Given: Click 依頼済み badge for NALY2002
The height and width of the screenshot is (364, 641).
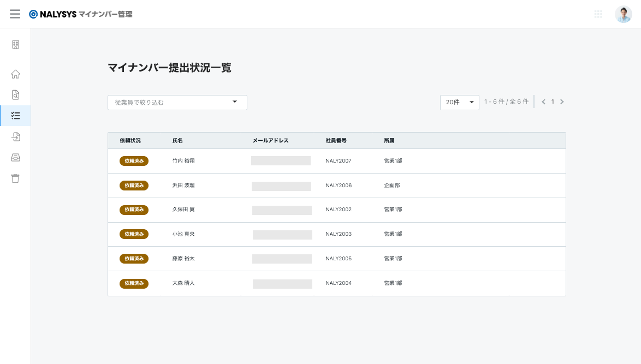Looking at the screenshot, I should tap(134, 210).
